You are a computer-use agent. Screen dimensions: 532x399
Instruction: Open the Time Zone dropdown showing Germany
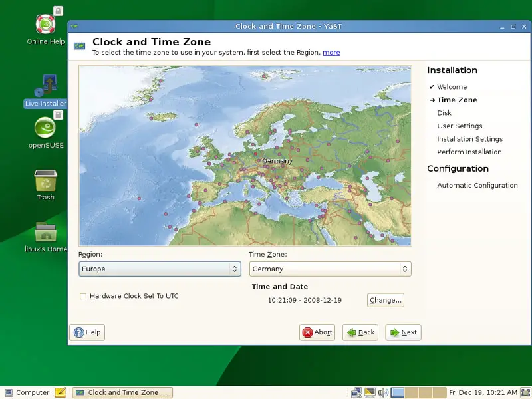point(330,269)
